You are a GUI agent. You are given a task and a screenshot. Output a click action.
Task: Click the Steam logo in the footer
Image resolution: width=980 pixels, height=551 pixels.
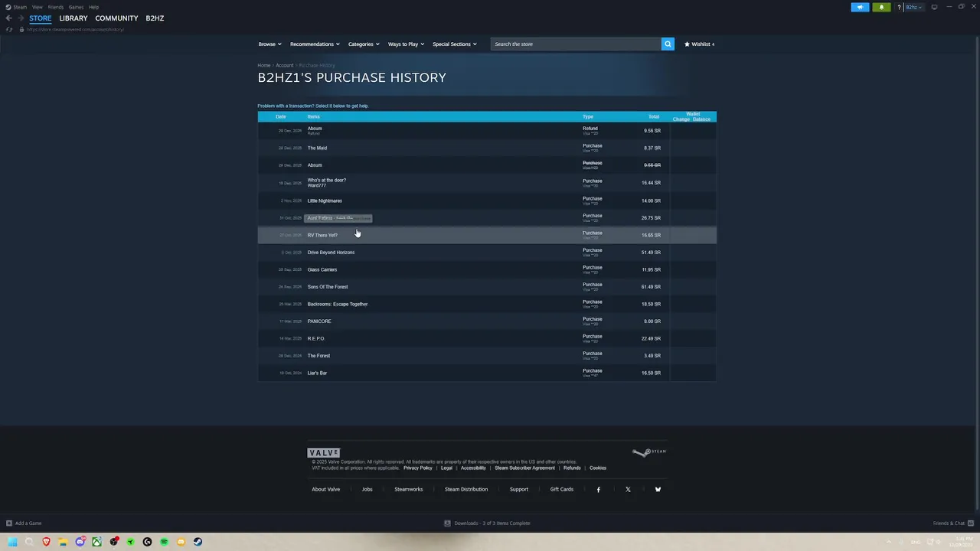tap(649, 452)
